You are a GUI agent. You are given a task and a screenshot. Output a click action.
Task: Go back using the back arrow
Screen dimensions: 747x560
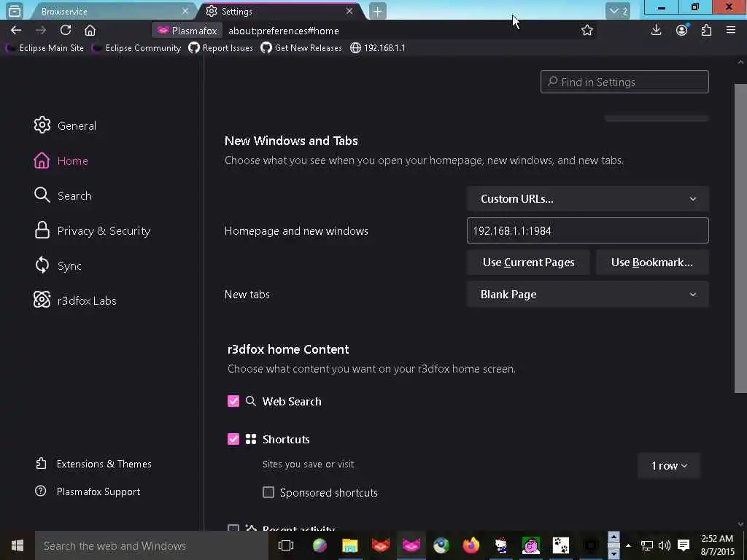point(16,31)
